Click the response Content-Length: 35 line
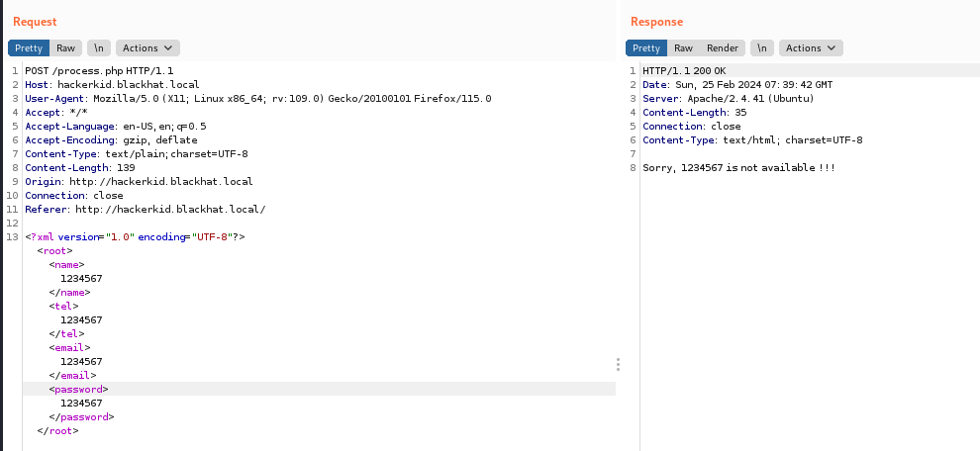This screenshot has width=980, height=451. pos(694,113)
